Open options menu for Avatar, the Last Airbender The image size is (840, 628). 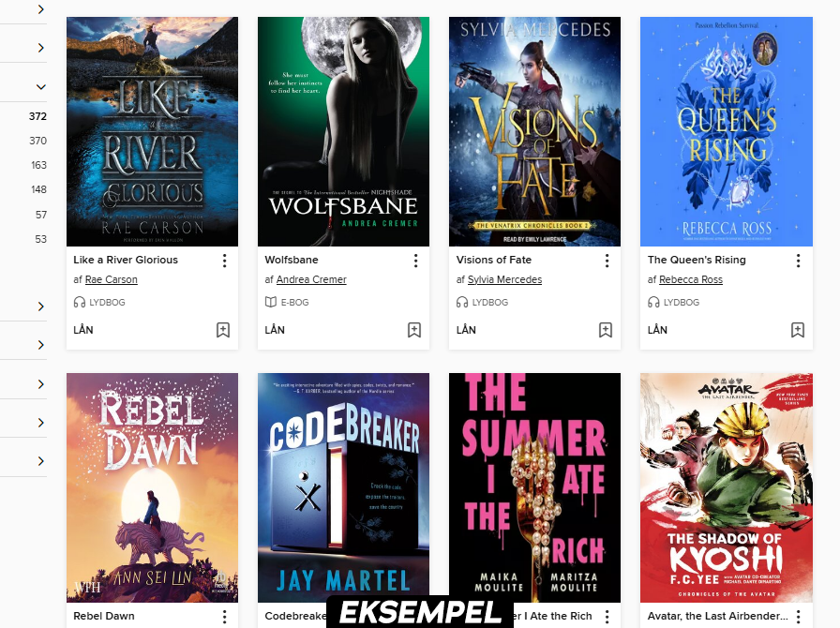point(798,617)
